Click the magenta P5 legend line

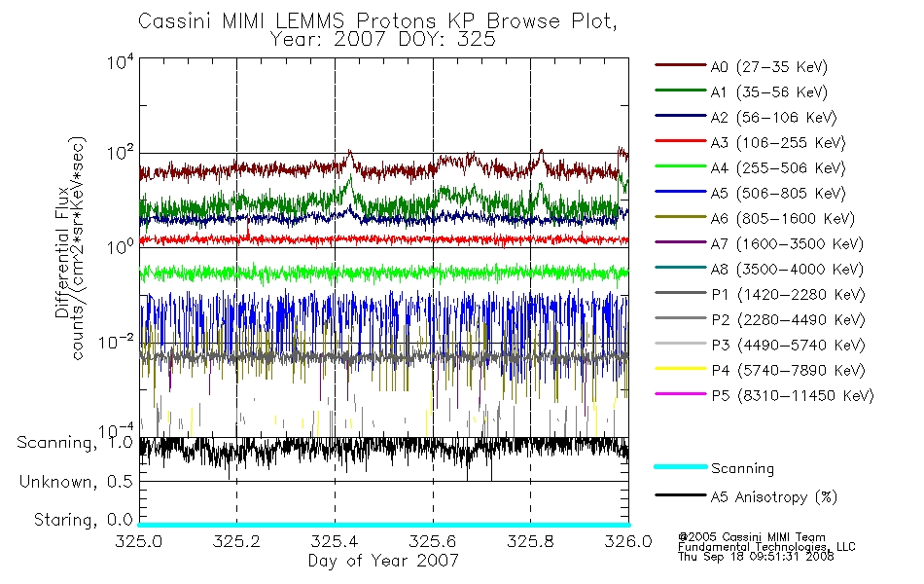pos(681,393)
